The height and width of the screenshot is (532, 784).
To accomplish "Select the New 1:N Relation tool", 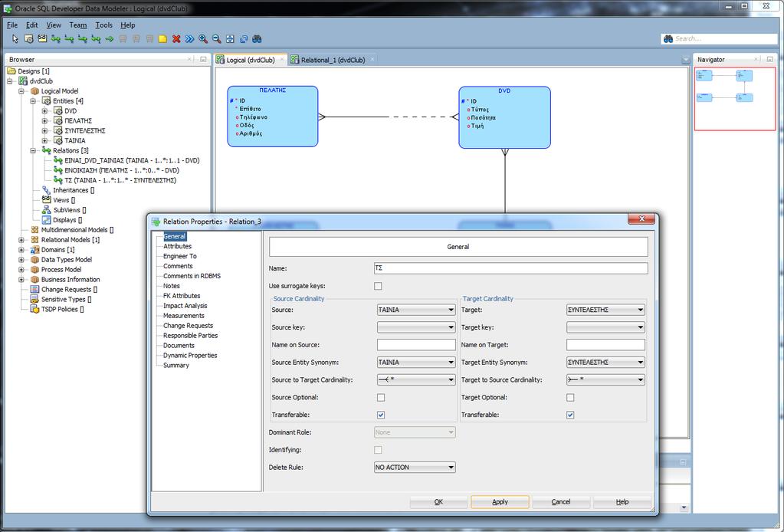I will coord(69,38).
